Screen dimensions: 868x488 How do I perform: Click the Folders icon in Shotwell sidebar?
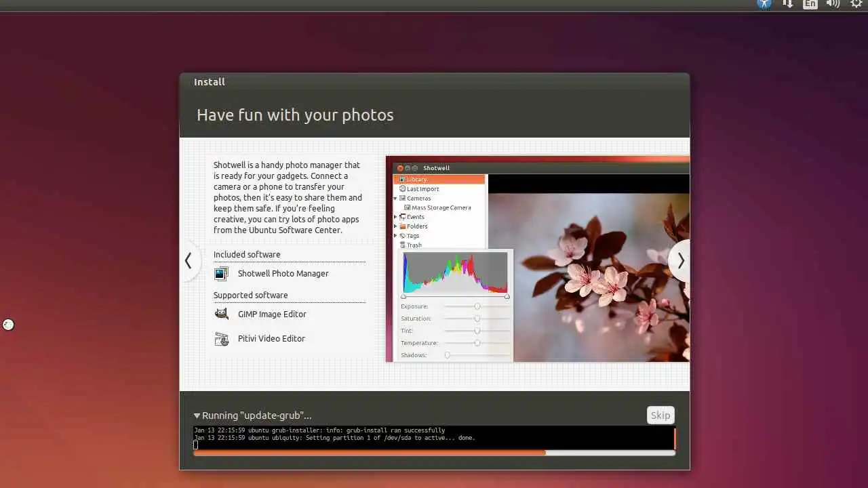tap(403, 226)
